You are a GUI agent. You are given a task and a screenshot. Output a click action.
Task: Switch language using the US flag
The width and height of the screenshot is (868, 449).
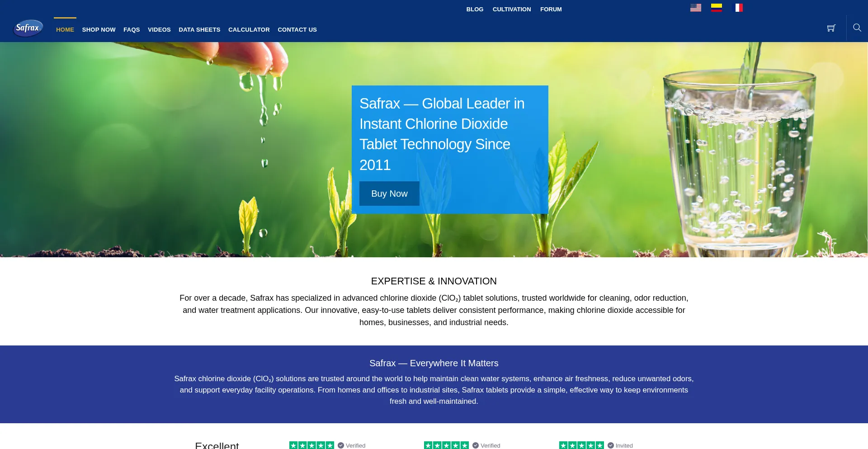(695, 8)
